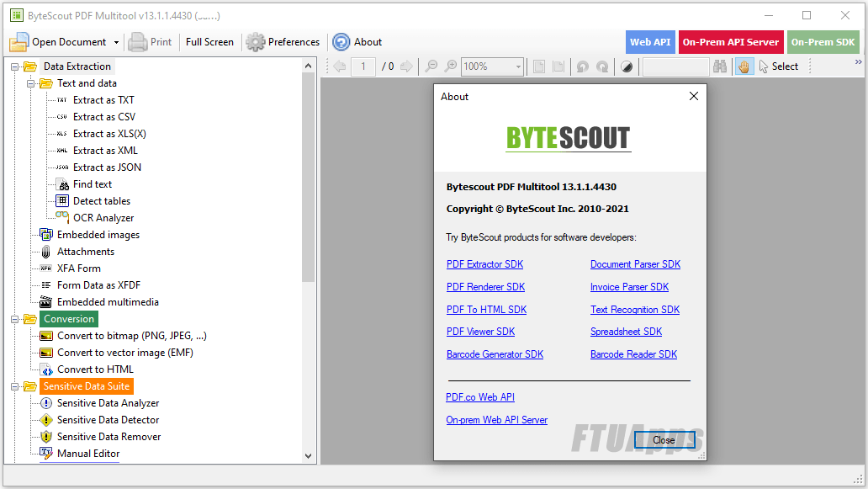Select Extract as XLS(X)
The width and height of the screenshot is (868, 489).
pyautogui.click(x=109, y=134)
